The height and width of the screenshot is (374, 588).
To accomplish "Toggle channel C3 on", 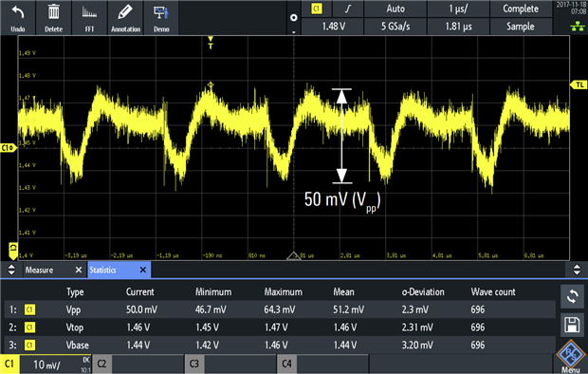I will click(194, 364).
